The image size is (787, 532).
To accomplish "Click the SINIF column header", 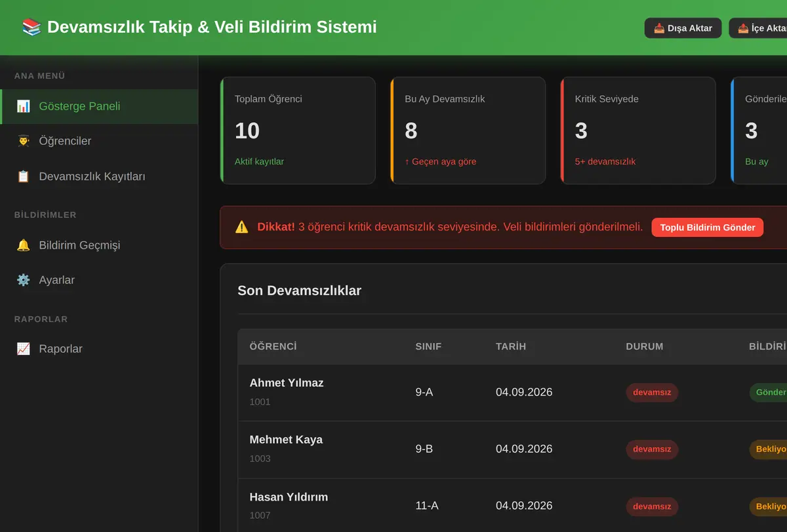I will [428, 346].
